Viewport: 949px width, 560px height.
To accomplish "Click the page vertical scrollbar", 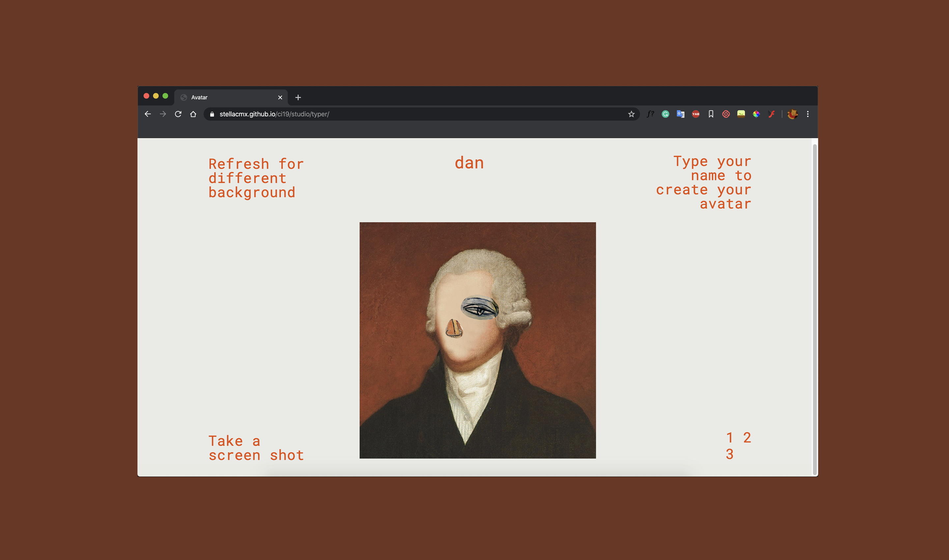I will click(815, 309).
